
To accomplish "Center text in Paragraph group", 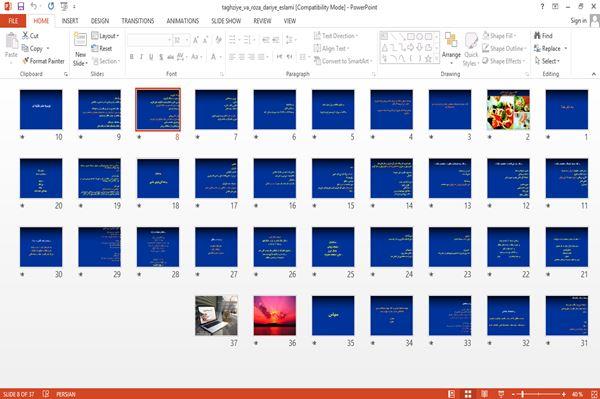I will pyautogui.click(x=242, y=57).
